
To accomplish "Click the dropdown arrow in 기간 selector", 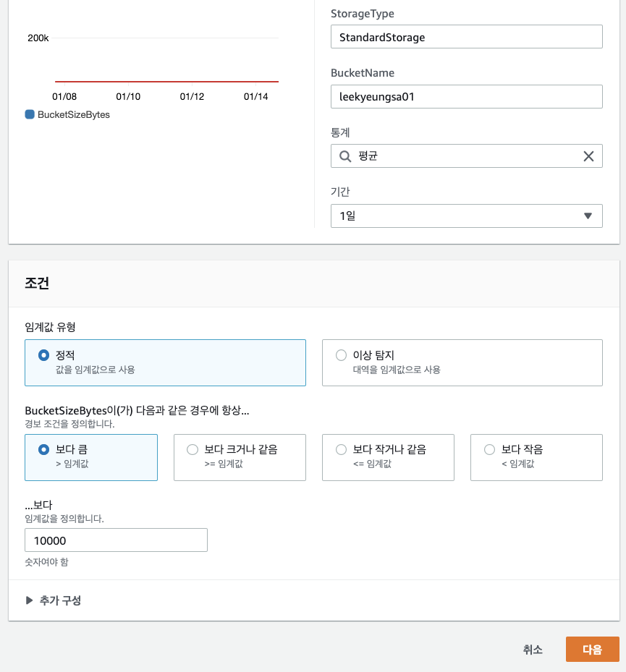I will point(588,216).
